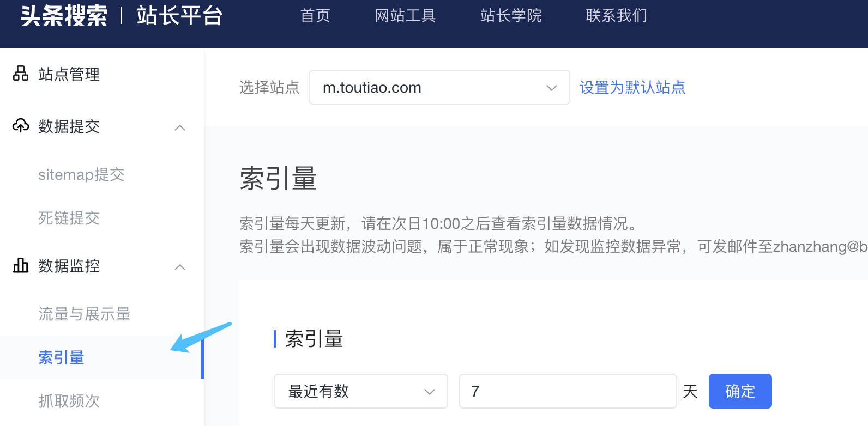Click the 数据提交 cloud upload icon
The width and height of the screenshot is (868, 426).
21,126
